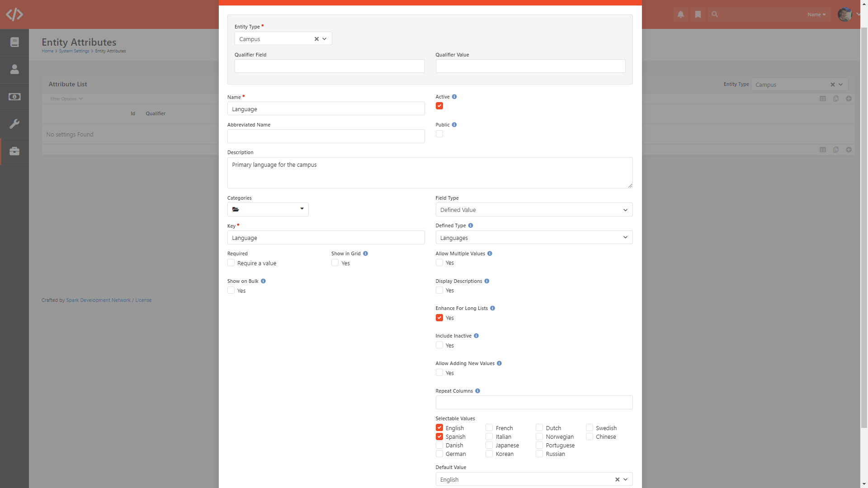Viewport: 868px width, 488px height.
Task: Go to Home breadcrumb link
Action: coord(47,51)
